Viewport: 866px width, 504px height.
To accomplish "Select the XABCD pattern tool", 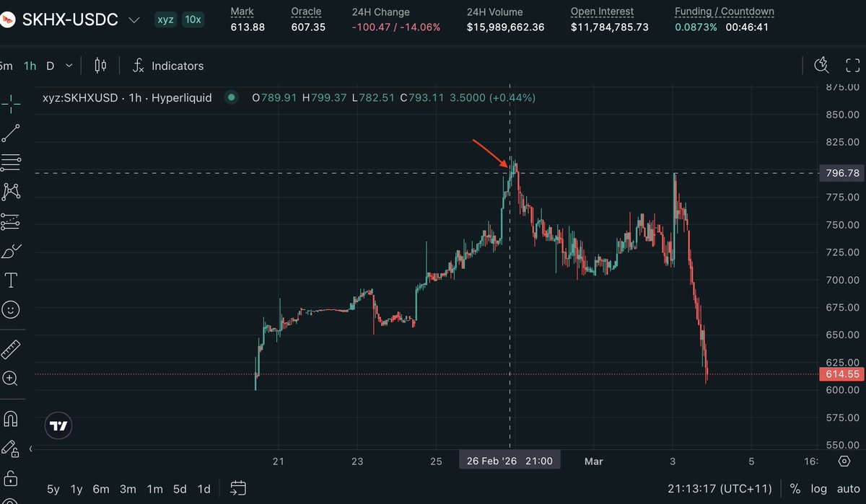I will tap(11, 192).
